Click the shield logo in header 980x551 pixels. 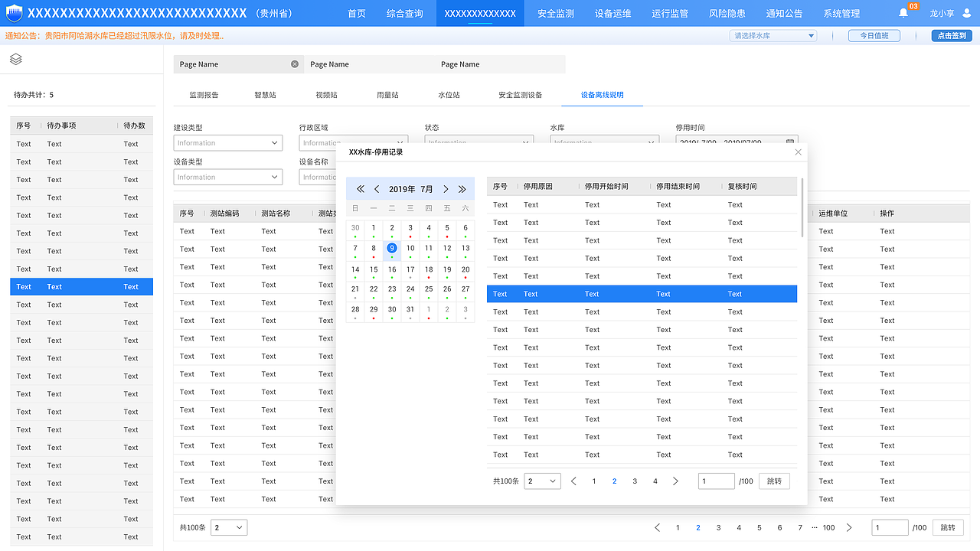point(15,13)
